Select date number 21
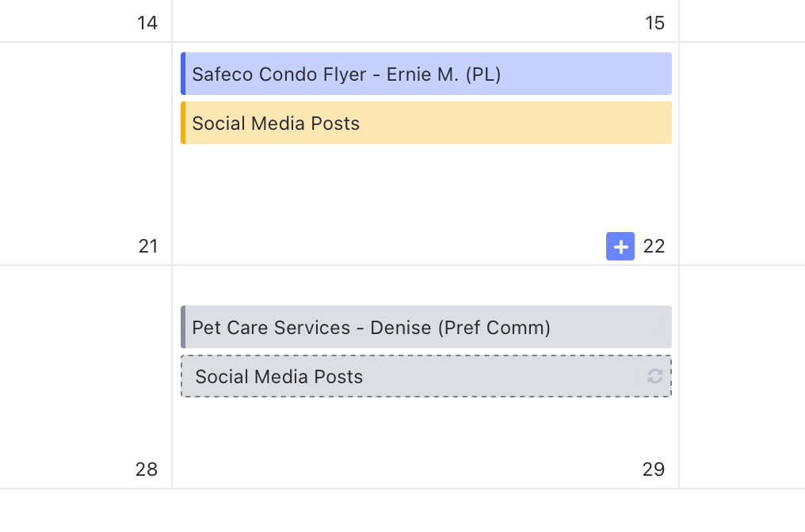Screen dimensions: 805x532 (x=148, y=246)
